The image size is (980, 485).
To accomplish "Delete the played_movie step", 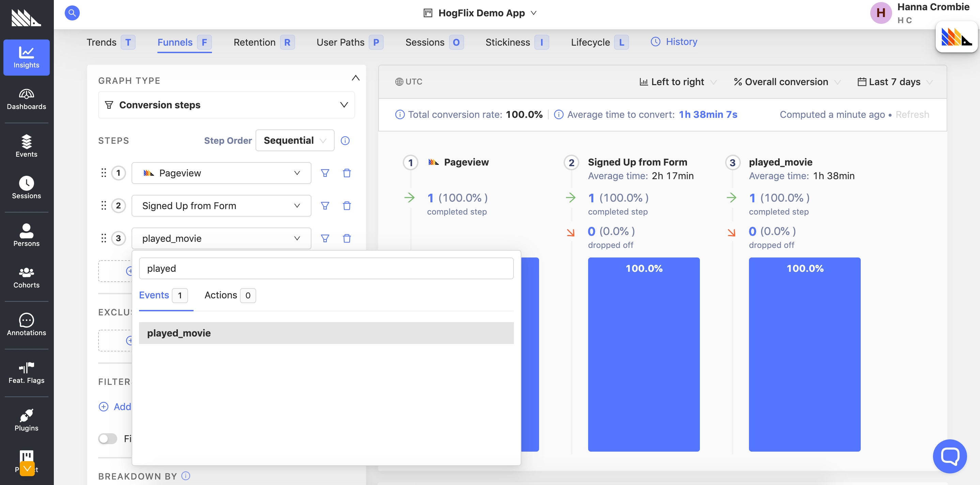I will pos(347,238).
